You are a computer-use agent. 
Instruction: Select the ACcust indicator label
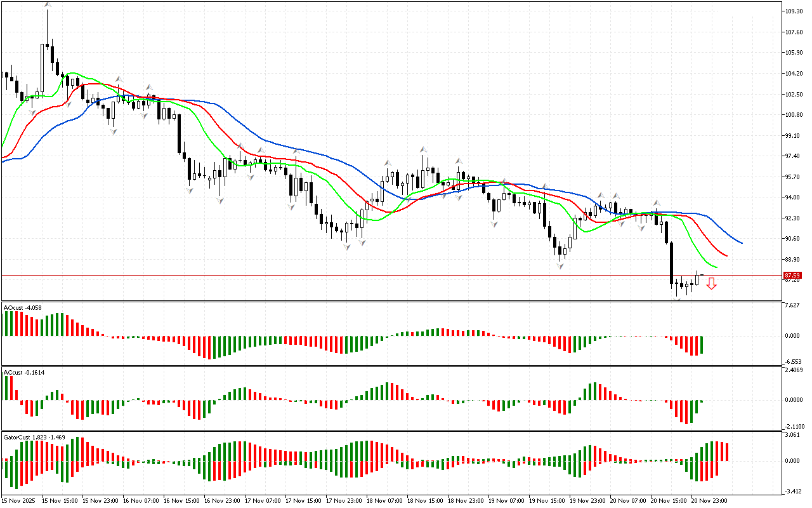tap(23, 372)
